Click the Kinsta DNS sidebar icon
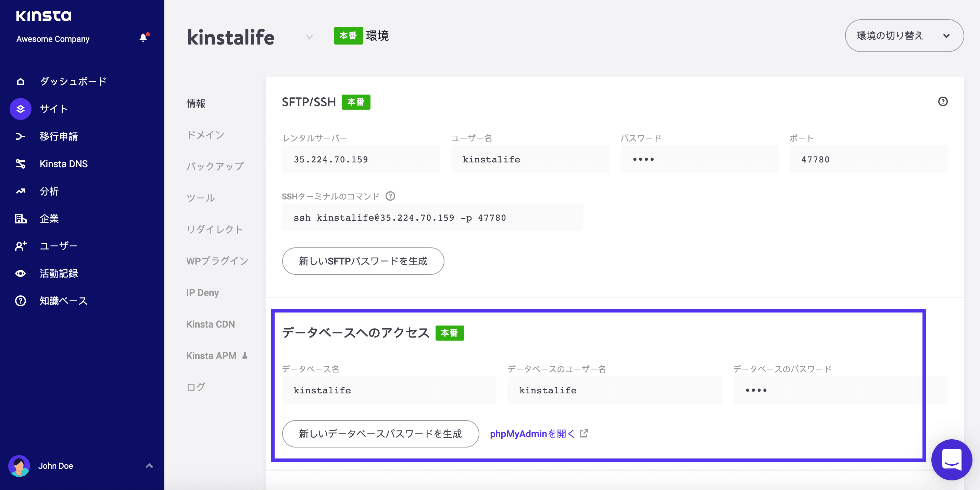This screenshot has height=490, width=980. tap(20, 164)
